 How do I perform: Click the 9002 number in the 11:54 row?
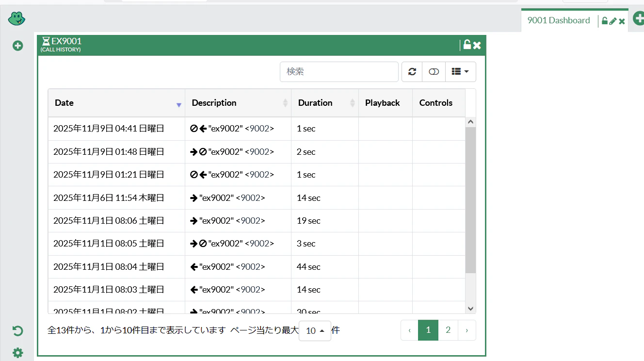(250, 198)
